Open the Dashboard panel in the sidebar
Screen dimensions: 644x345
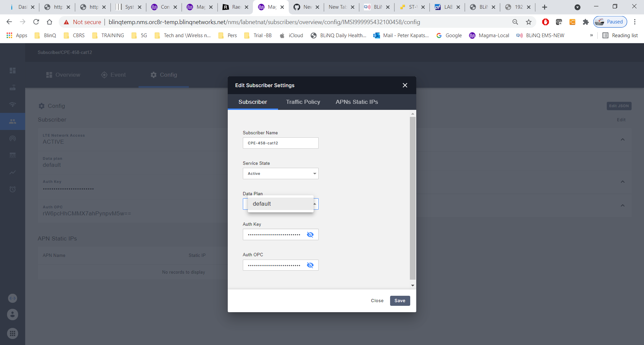12,71
